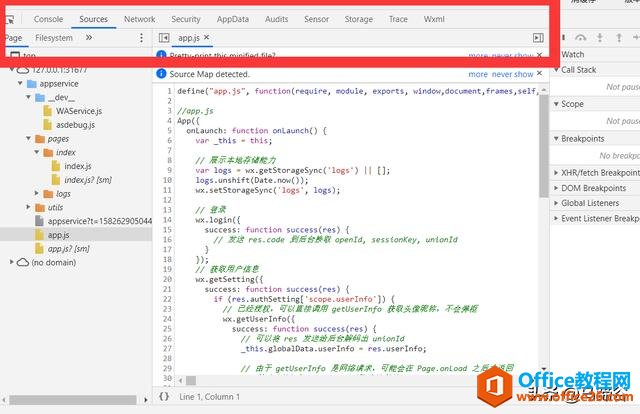Open index.js? [sm] file
Image resolution: width=640 pixels, height=414 pixels.
pyautogui.click(x=88, y=180)
